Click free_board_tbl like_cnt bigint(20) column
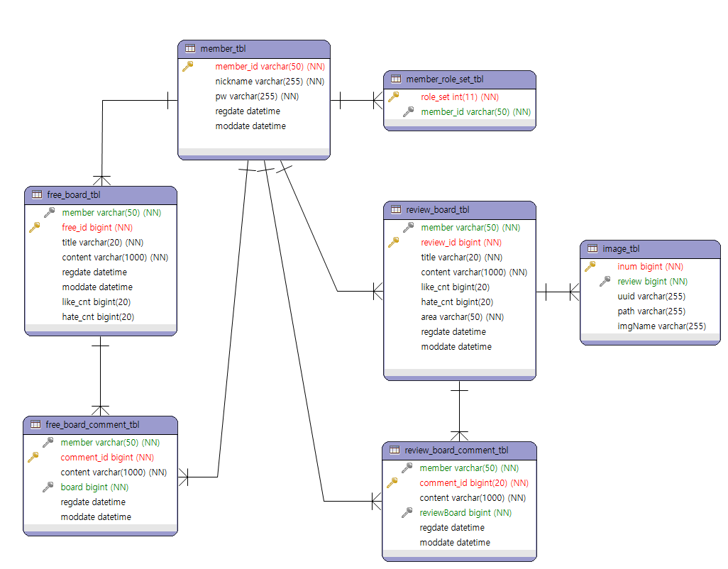This screenshot has height=569, width=728. click(x=96, y=302)
